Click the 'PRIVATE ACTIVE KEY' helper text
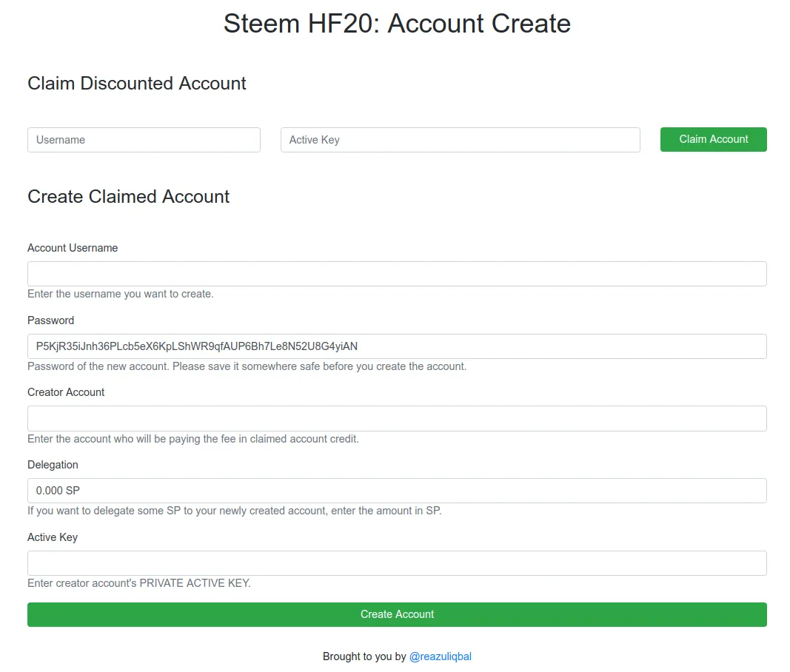Image resolution: width=790 pixels, height=672 pixels. click(139, 583)
